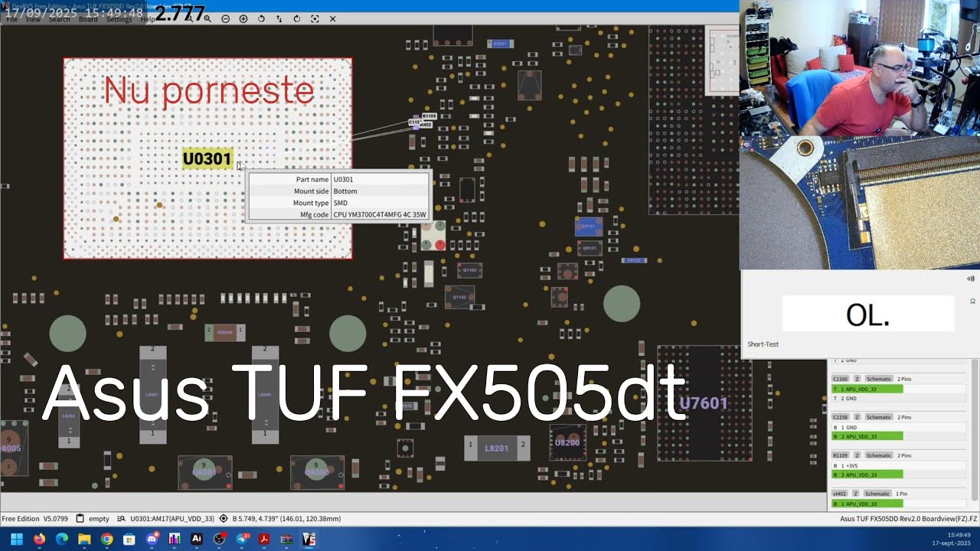
Task: Open the Board menu
Action: click(x=88, y=19)
